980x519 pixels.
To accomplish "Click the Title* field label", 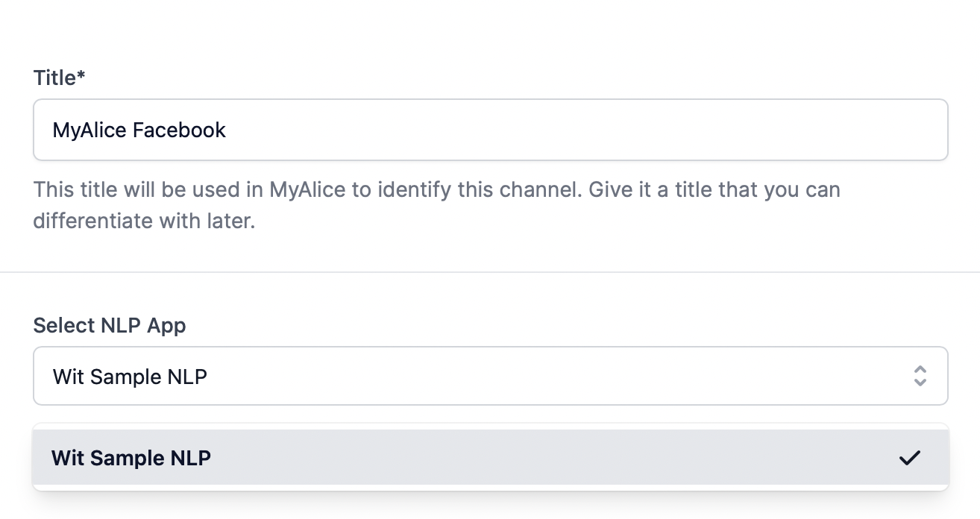I will [x=54, y=78].
